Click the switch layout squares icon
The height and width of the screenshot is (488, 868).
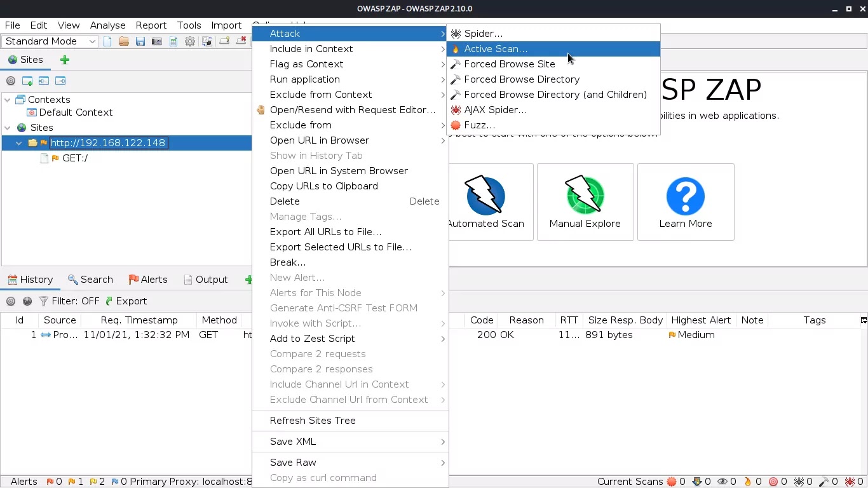[x=207, y=41]
